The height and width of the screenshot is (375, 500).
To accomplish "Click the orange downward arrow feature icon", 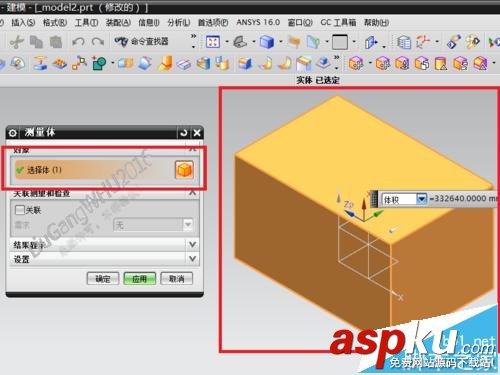I will [165, 63].
